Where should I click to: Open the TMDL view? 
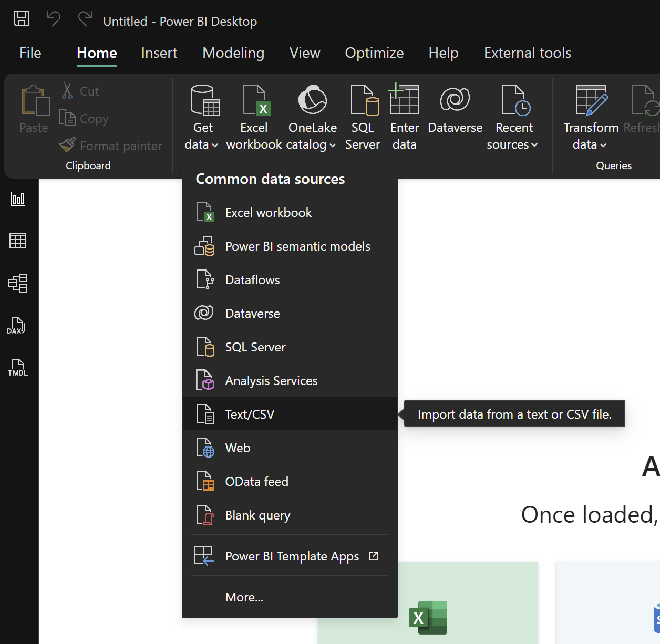[x=17, y=367]
